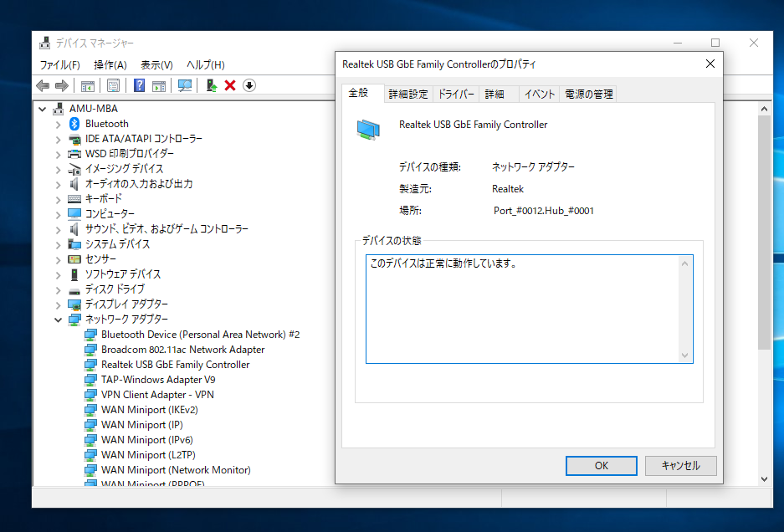The width and height of the screenshot is (784, 532).
Task: Click the red X uninstall device icon
Action: (230, 85)
